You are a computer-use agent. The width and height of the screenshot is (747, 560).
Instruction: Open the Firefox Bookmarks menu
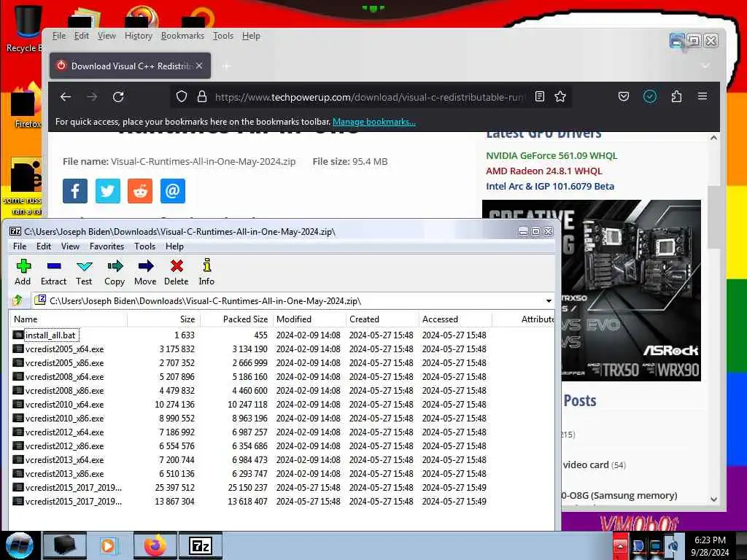point(182,36)
